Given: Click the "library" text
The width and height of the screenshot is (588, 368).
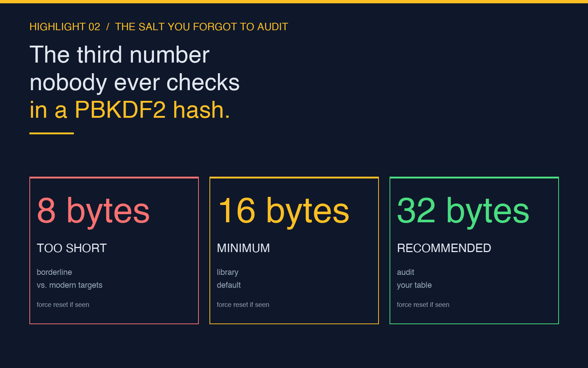Looking at the screenshot, I should (x=227, y=272).
